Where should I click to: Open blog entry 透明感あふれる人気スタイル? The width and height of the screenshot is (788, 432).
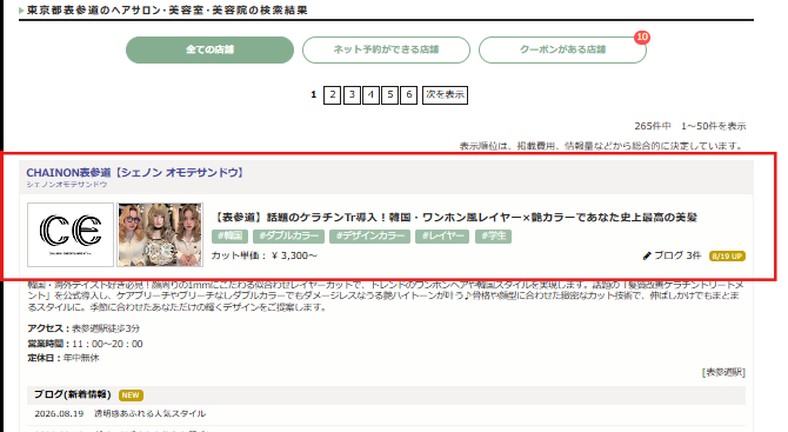[x=150, y=413]
